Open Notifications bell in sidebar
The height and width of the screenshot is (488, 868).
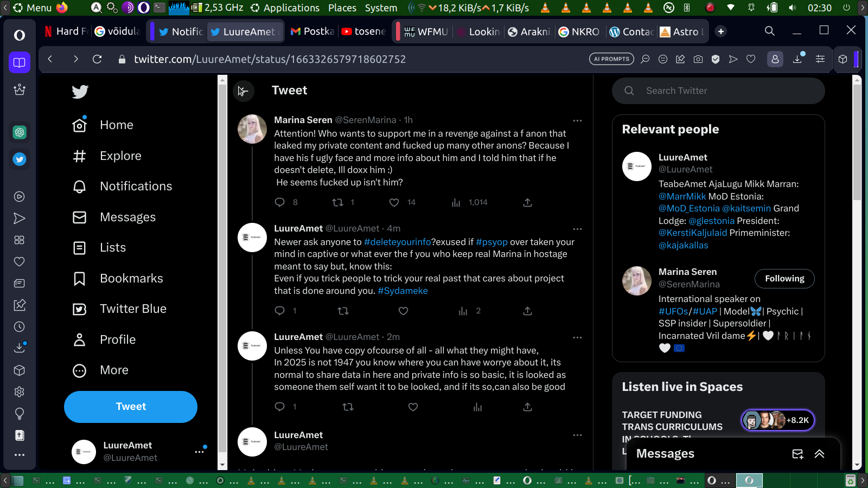click(x=122, y=187)
